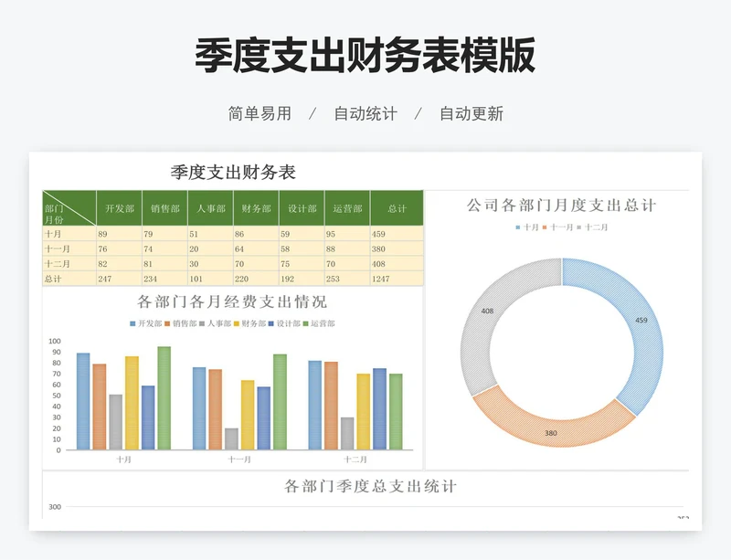The width and height of the screenshot is (731, 560).
Task: Click the sheet title 季度支出财务表
Action: point(233,172)
